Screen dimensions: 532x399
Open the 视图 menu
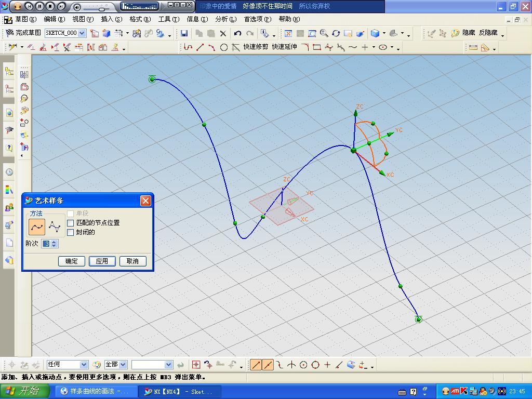[x=83, y=19]
